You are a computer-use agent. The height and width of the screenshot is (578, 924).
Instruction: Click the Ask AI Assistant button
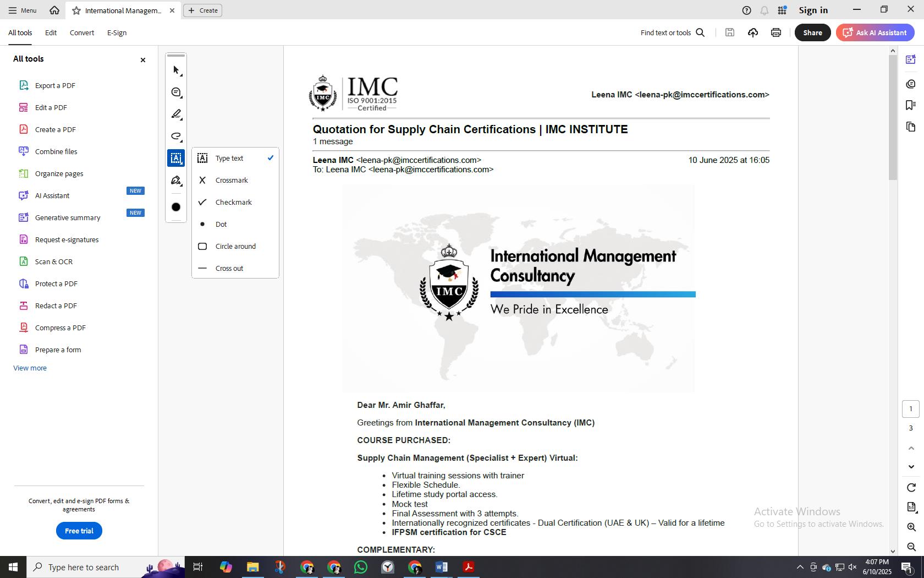click(x=875, y=32)
